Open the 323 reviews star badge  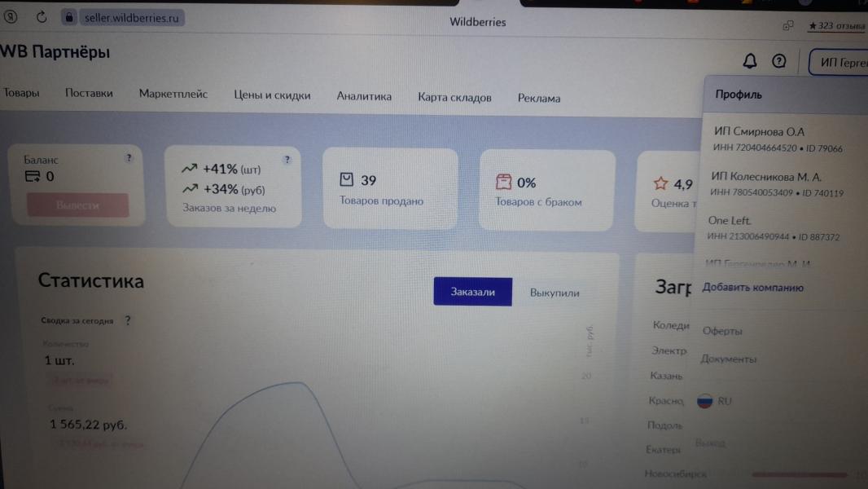click(x=836, y=25)
